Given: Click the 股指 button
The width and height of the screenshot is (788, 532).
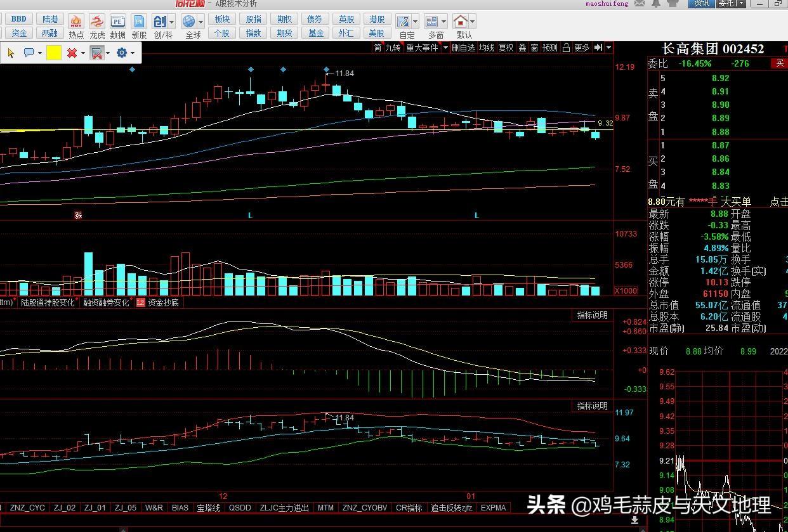Looking at the screenshot, I should tap(253, 19).
